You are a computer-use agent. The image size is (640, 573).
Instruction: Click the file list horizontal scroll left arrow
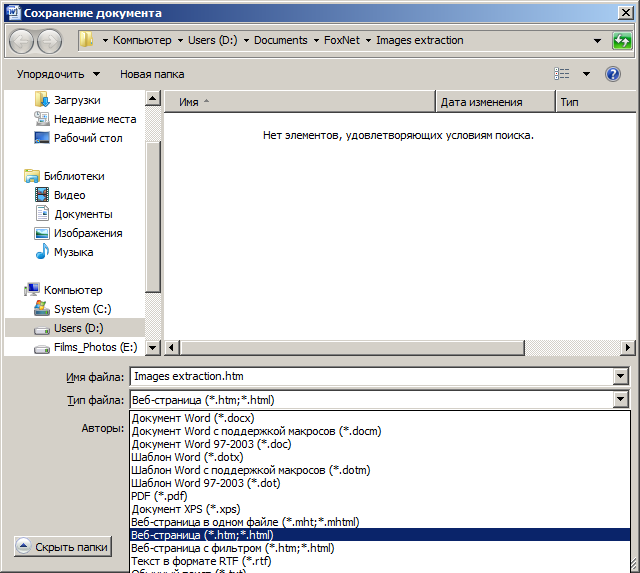(x=171, y=348)
